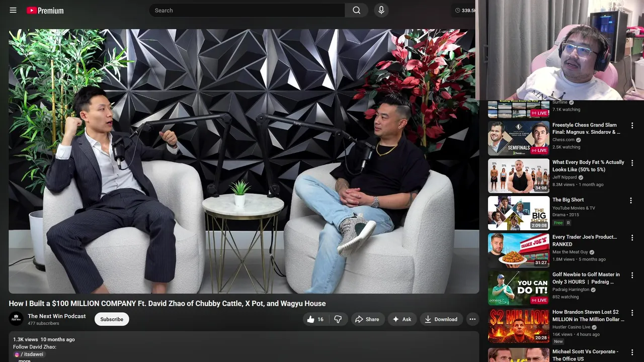Open options menu for Michael Scott video

point(632,352)
